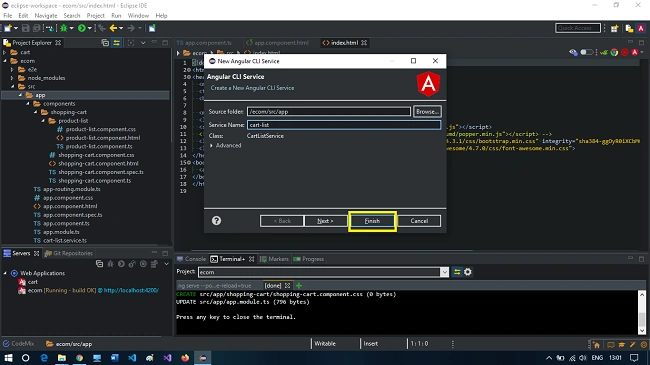This screenshot has width=650, height=365.
Task: Click the Finish button
Action: [x=372, y=221]
